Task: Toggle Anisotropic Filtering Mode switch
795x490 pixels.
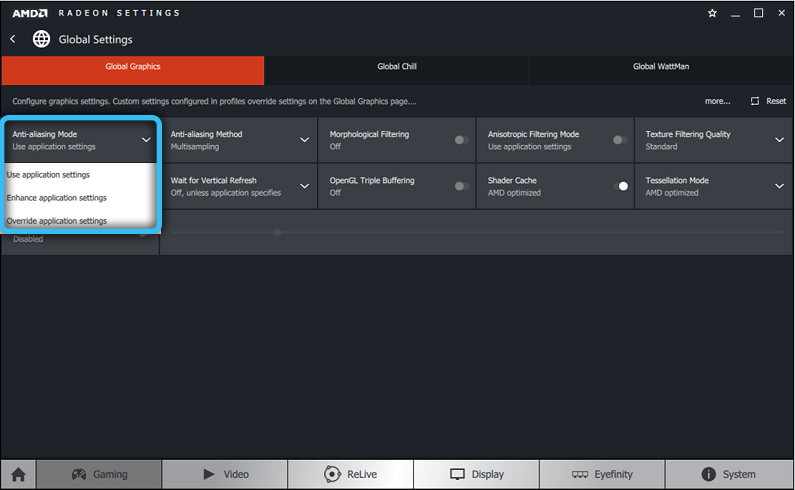Action: pos(620,140)
